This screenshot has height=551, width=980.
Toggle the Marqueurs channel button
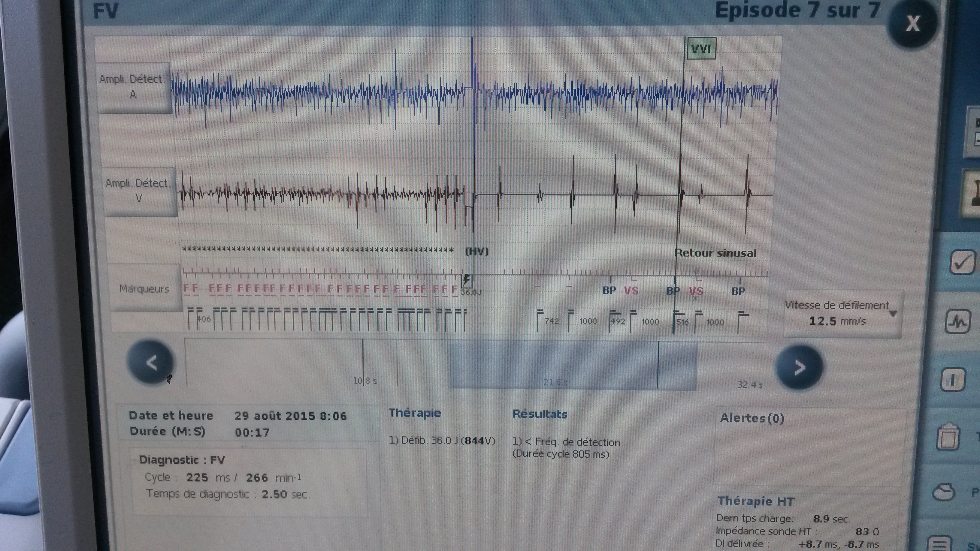coord(144,289)
